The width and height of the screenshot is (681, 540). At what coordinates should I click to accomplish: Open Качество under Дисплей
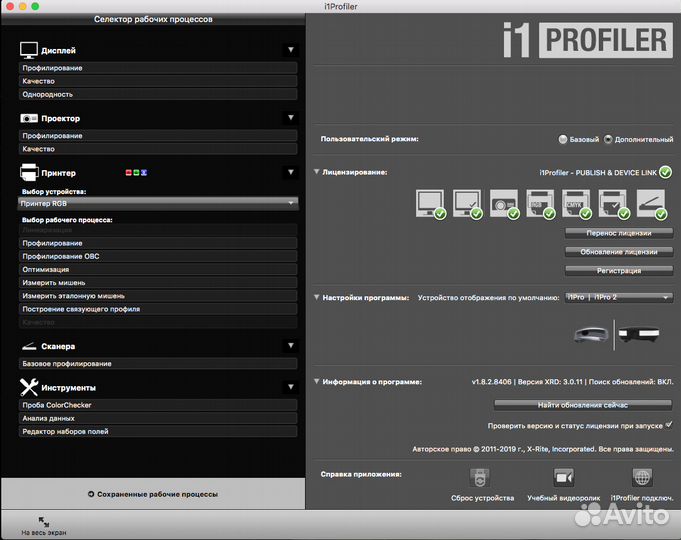(158, 81)
